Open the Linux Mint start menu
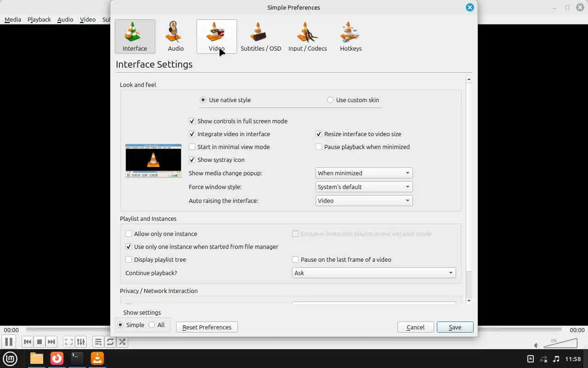588x368 pixels. [x=11, y=358]
